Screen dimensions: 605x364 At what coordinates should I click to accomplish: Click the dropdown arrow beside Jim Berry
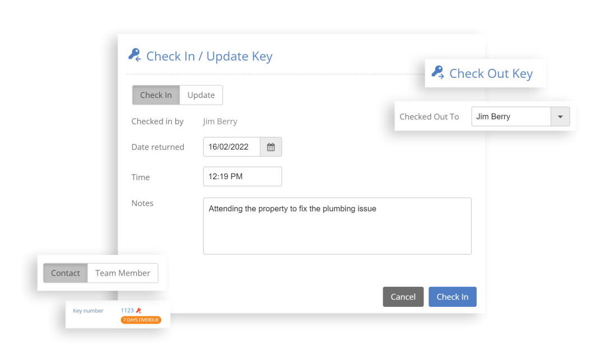pyautogui.click(x=560, y=116)
